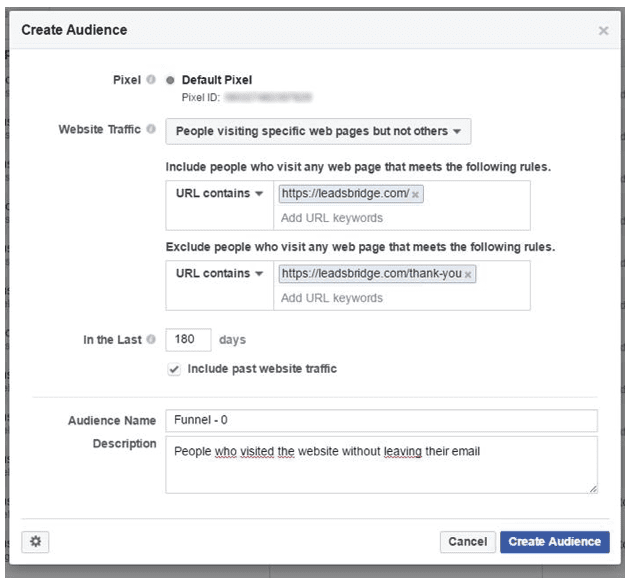628x580 pixels.
Task: Click the info icon next to Pixel
Action: click(150, 79)
